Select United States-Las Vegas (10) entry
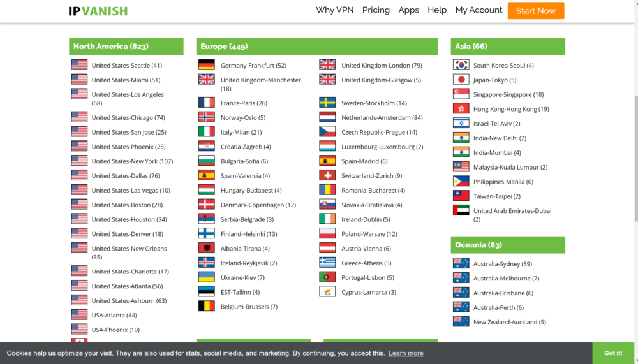Image resolution: width=638 pixels, height=364 pixels. click(x=131, y=191)
